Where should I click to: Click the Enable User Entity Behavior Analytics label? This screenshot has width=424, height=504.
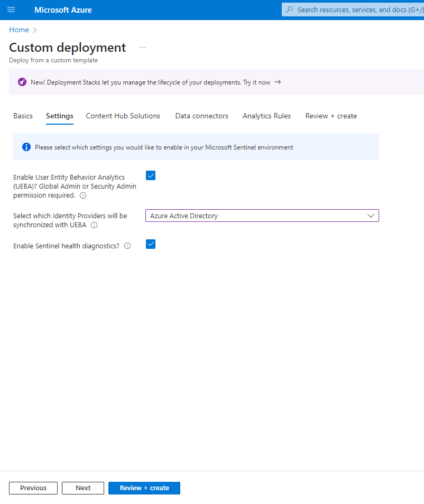tap(75, 186)
